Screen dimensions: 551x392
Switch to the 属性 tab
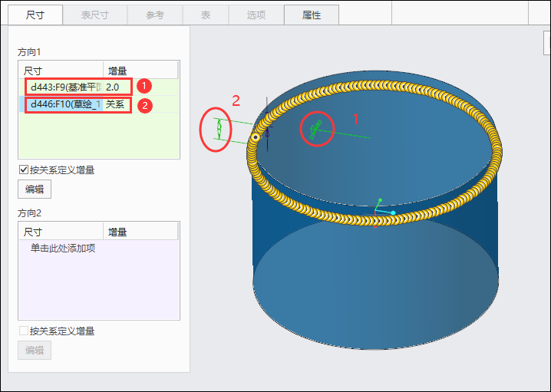(x=312, y=15)
